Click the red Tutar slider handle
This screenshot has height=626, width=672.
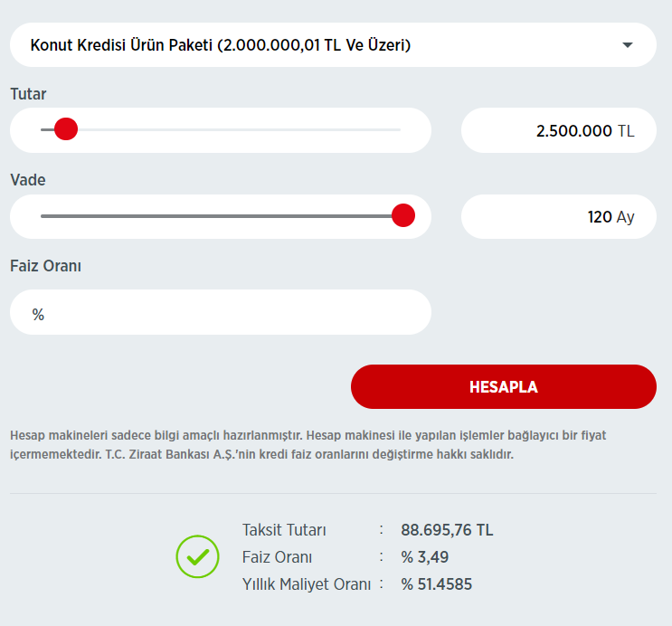(x=66, y=129)
